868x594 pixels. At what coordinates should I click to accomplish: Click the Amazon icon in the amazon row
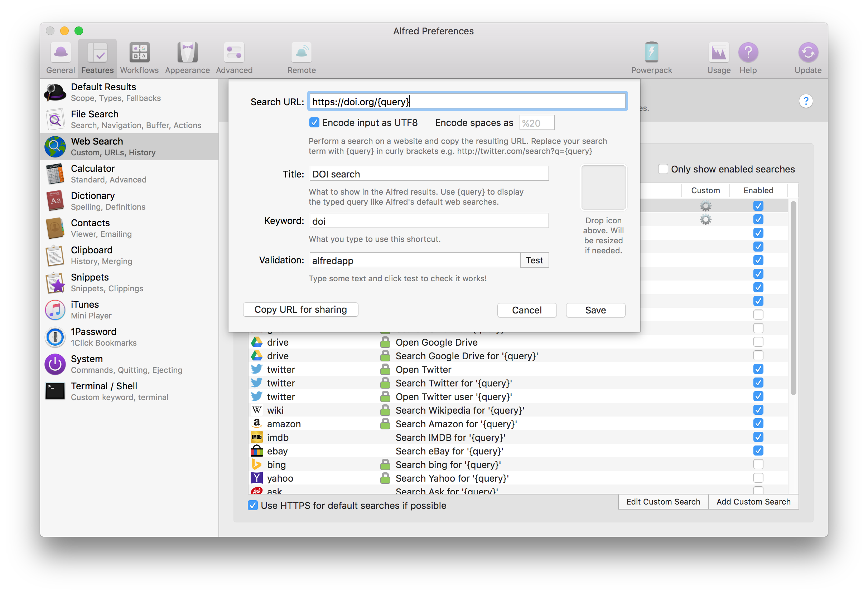(257, 423)
